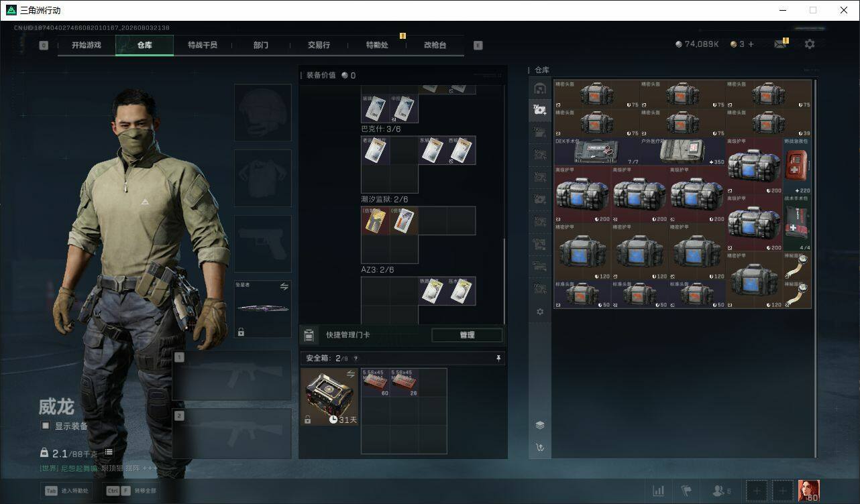Viewport: 860px width, 504px height.
Task: Open the weight details list icon
Action: click(108, 453)
